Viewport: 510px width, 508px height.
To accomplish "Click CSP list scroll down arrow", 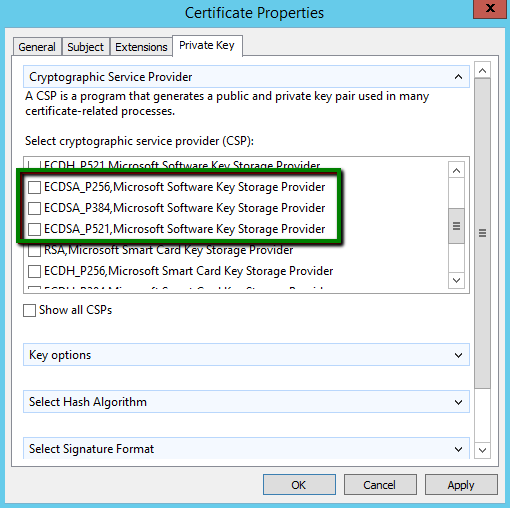I will tap(456, 280).
